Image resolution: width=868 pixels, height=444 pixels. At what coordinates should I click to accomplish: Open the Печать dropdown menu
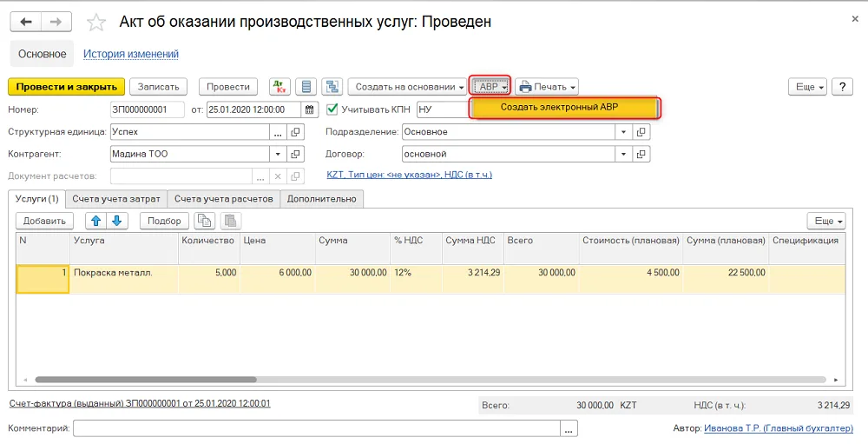tap(547, 87)
